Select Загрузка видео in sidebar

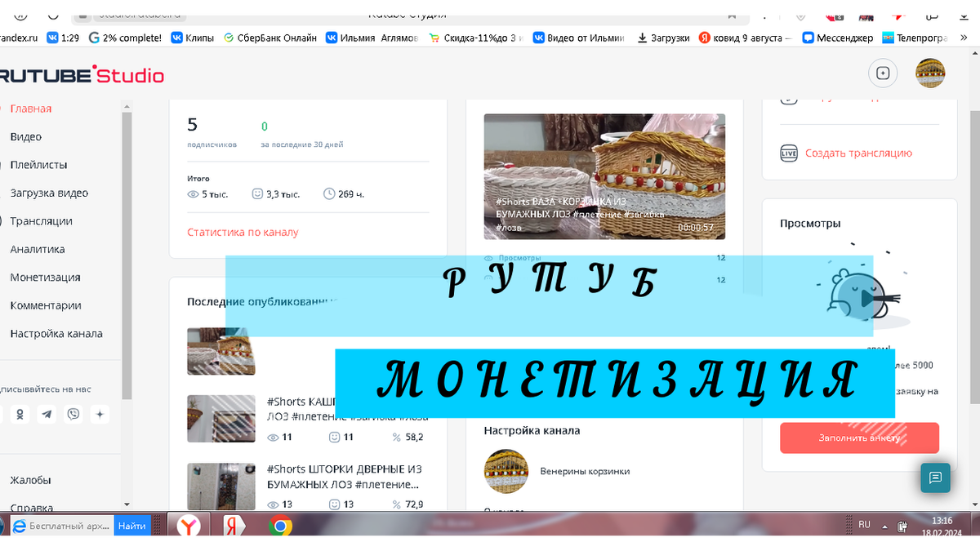pos(49,193)
